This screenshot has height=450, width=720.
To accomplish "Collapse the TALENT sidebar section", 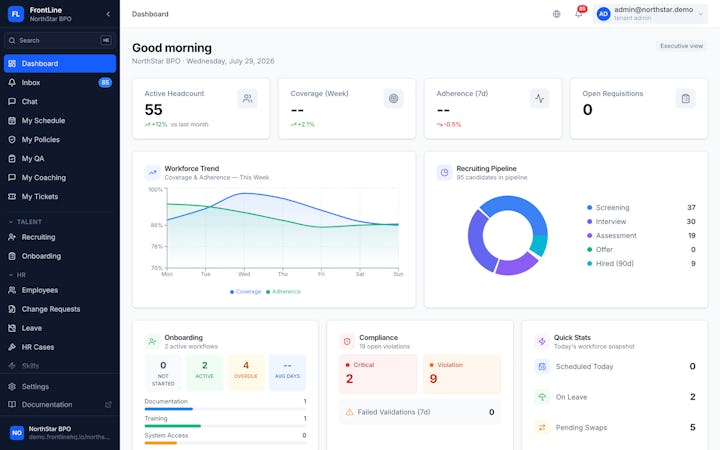I will click(26, 222).
